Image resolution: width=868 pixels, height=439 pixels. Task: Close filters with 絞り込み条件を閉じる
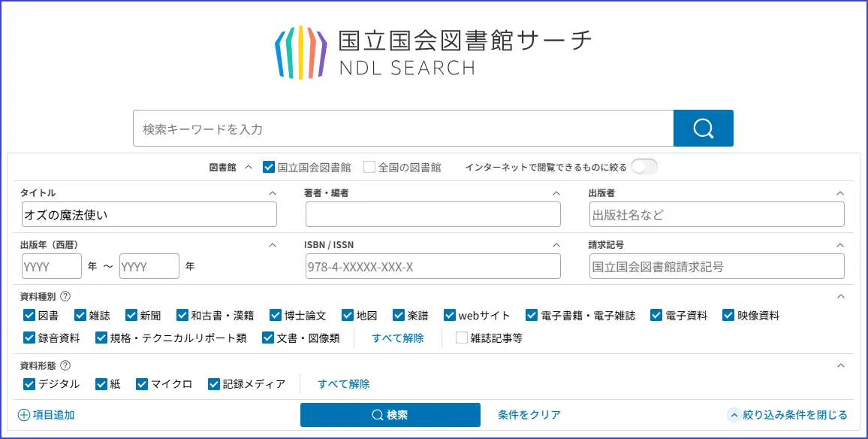pyautogui.click(x=788, y=415)
